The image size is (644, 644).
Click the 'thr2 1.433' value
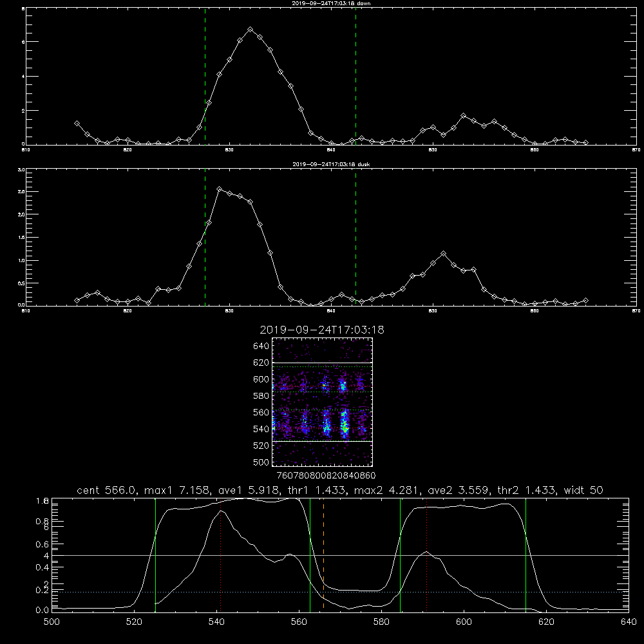[527, 490]
